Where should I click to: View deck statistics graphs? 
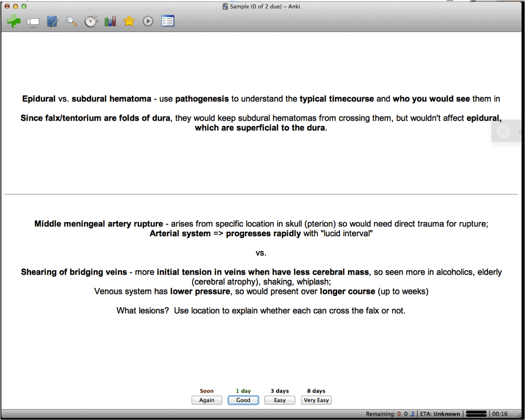110,21
